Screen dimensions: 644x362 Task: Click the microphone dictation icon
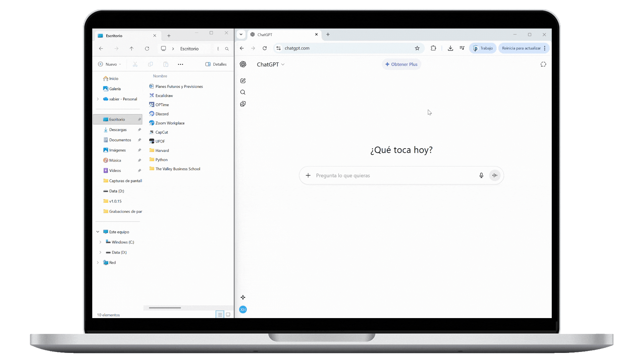tap(481, 175)
